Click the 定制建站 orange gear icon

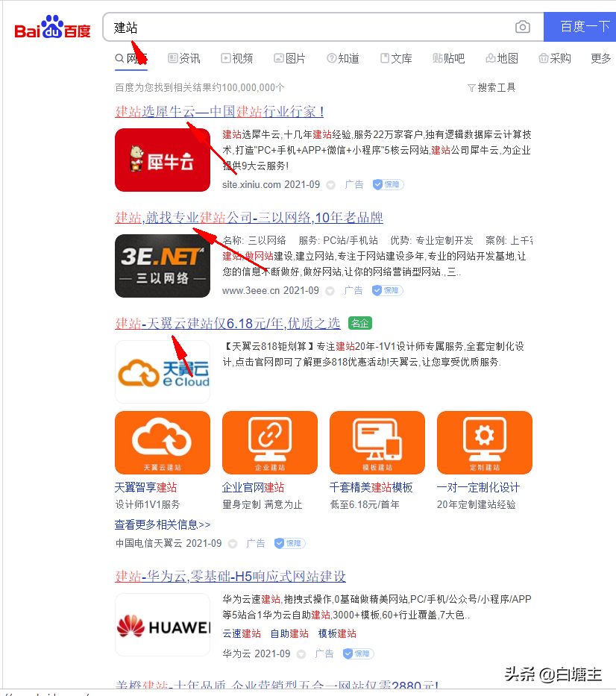(x=485, y=442)
